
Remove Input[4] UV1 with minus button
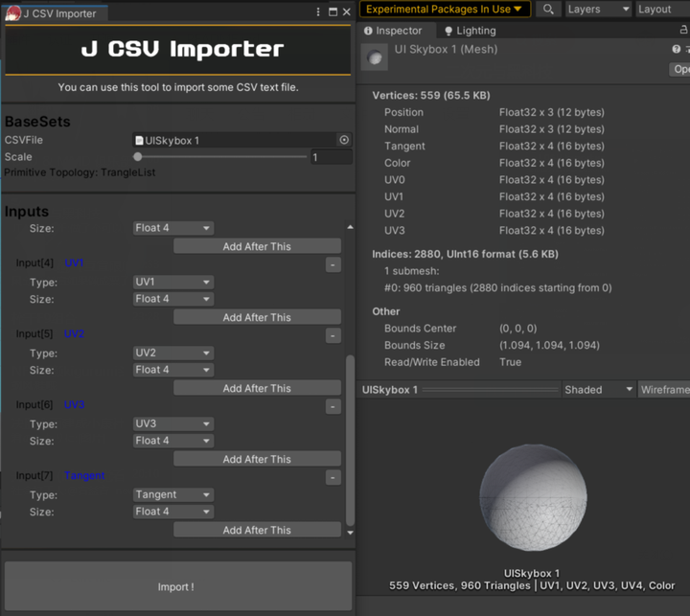click(x=333, y=264)
